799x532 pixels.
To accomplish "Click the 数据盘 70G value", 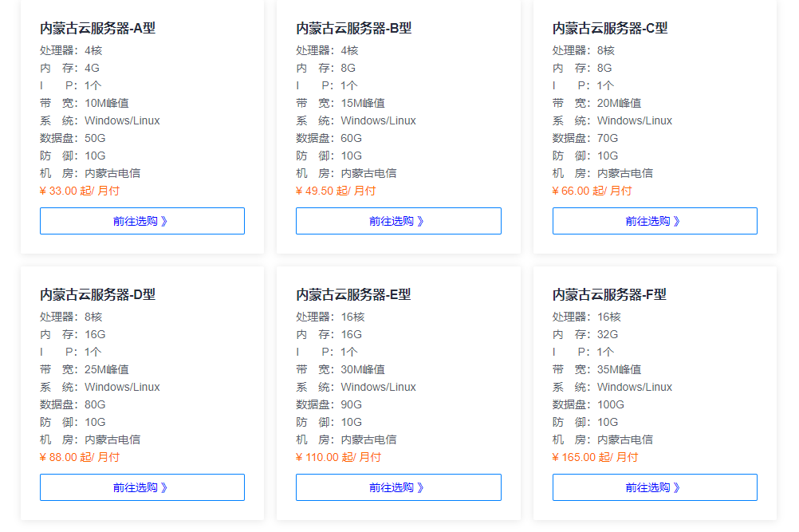I will click(608, 138).
